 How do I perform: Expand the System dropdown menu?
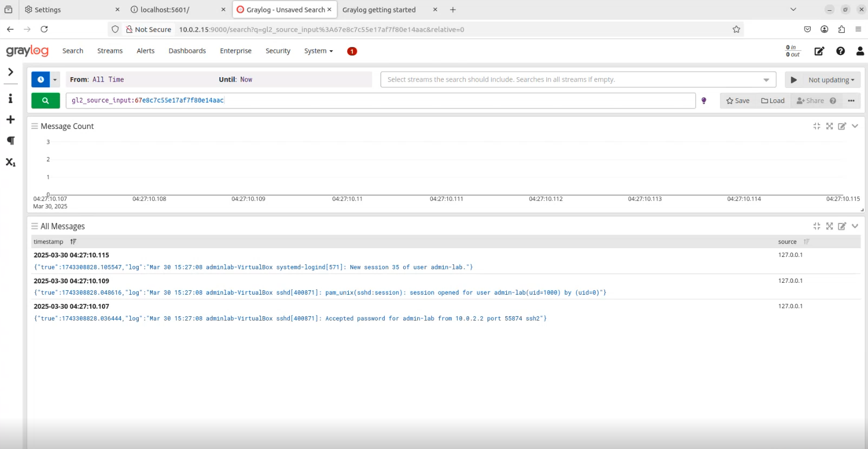318,51
